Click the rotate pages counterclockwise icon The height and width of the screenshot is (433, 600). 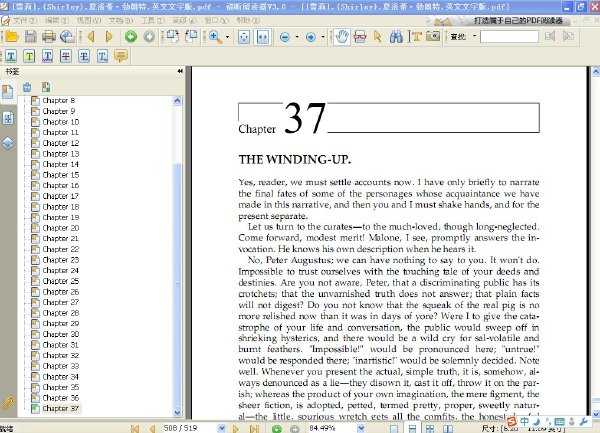[x=191, y=37]
